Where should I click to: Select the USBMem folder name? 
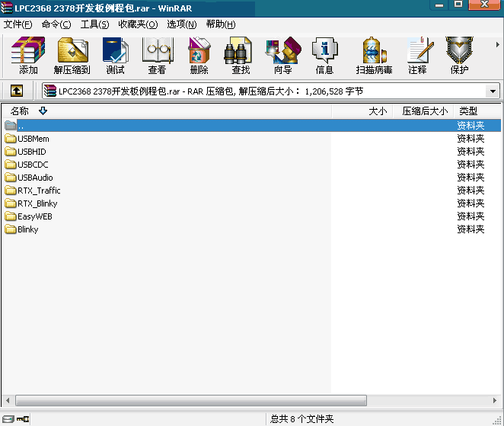[33, 139]
